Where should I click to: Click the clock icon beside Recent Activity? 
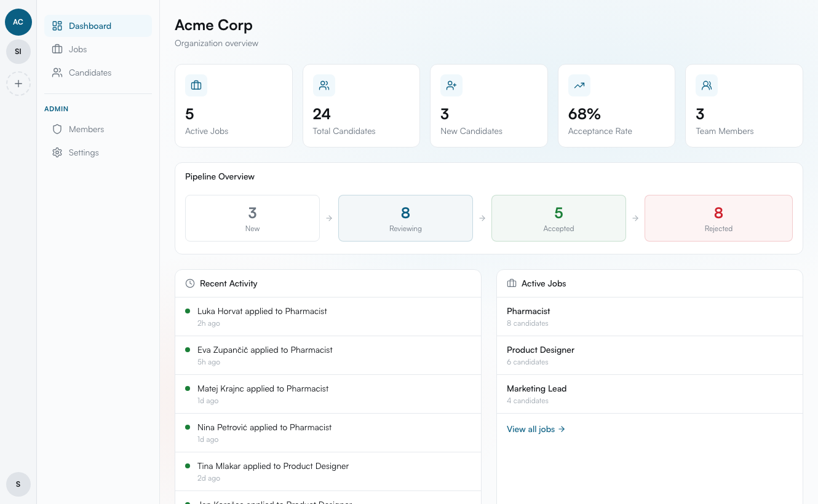(190, 283)
